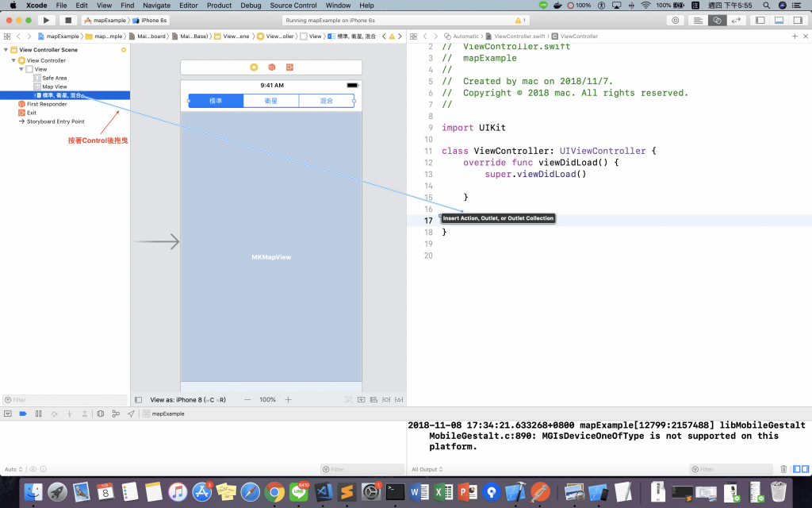Open the Version editor icon
Image resolution: width=812 pixels, height=508 pixels.
click(x=735, y=20)
